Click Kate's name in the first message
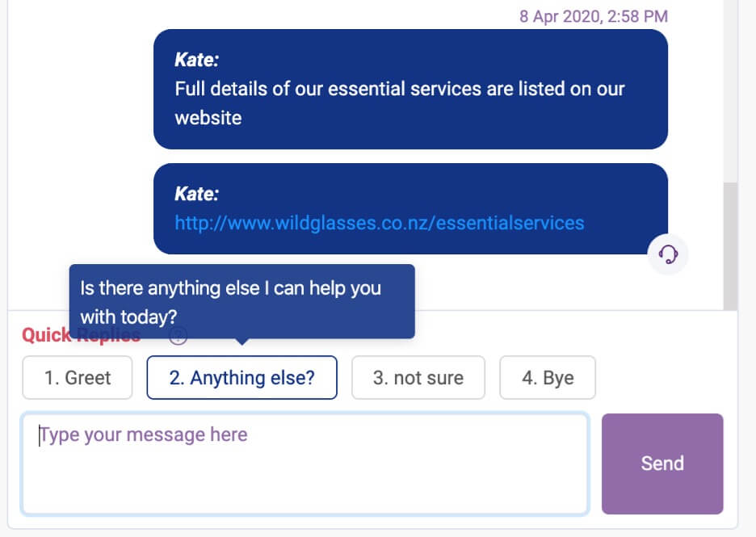This screenshot has height=537, width=756. (x=196, y=60)
